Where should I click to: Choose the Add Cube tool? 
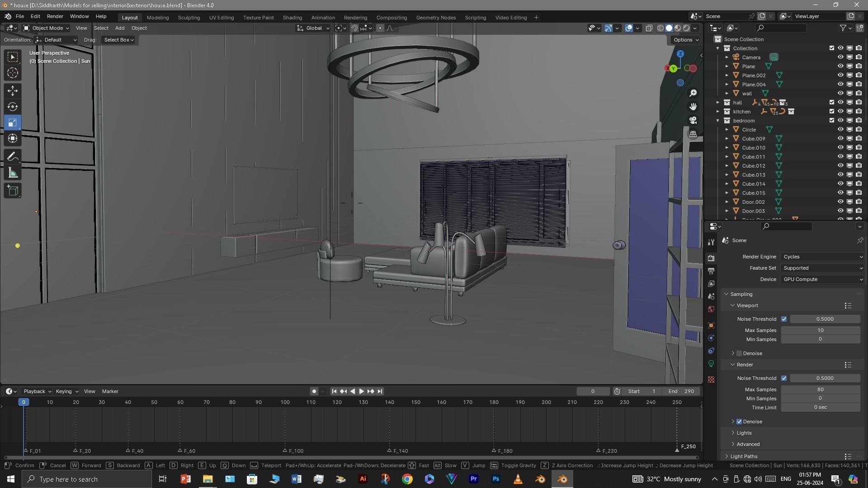[x=13, y=191]
